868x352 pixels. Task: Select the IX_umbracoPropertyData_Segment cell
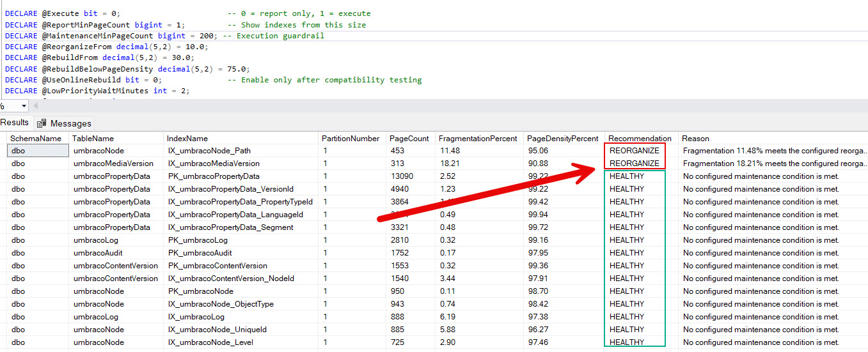[x=241, y=227]
